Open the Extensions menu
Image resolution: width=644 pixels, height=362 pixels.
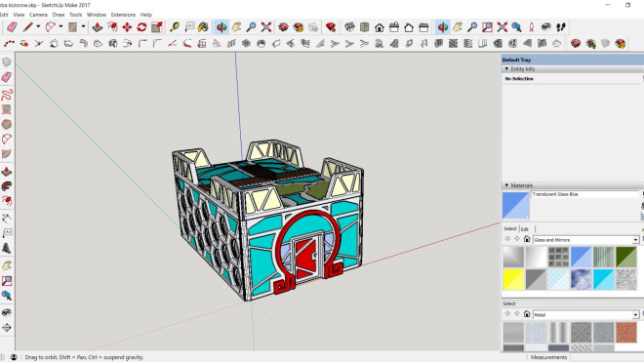[x=123, y=15]
